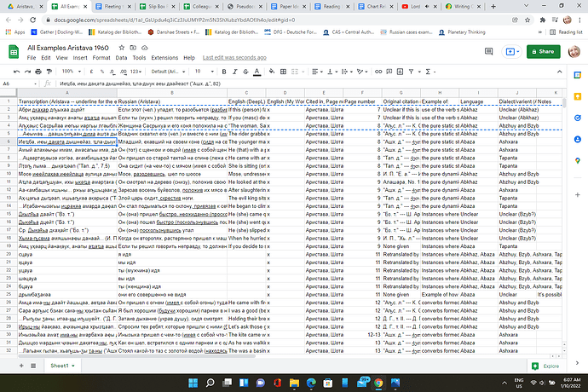
Task: Open Google Maps side panel icon
Action: 578,160
